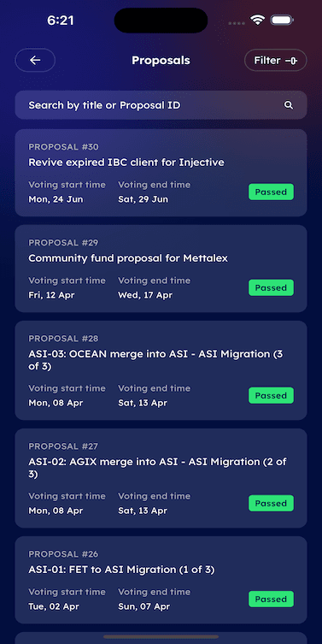Open ASI-03 OCEAN merge proposal
The width and height of the screenshot is (322, 644).
coord(161,370)
